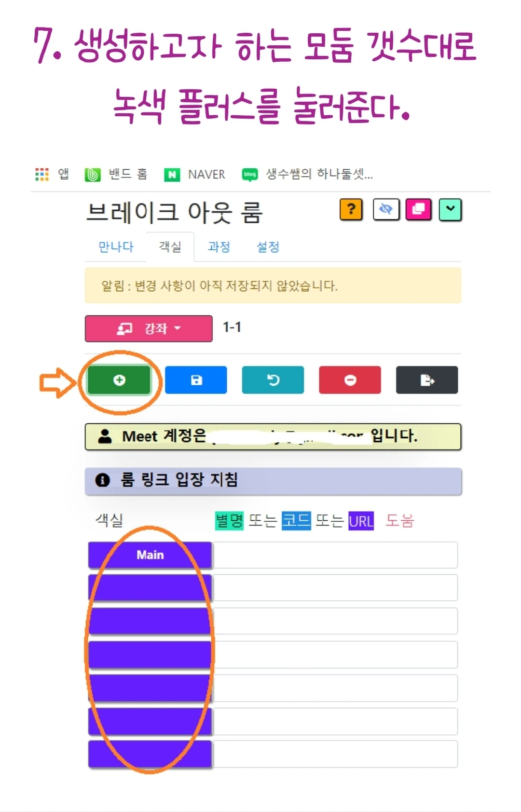Click the pink duplicate windows icon
Viewport: 521px width, 812px height.
coord(418,209)
